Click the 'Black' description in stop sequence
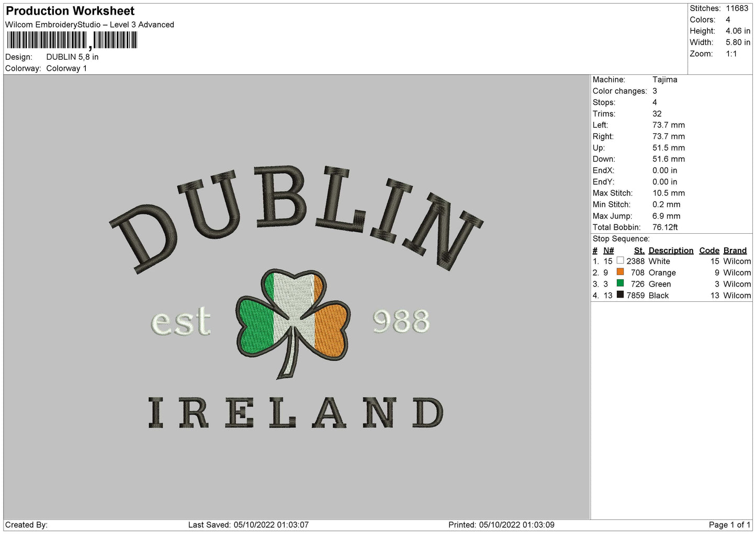The width and height of the screenshot is (756, 534). pyautogui.click(x=659, y=296)
